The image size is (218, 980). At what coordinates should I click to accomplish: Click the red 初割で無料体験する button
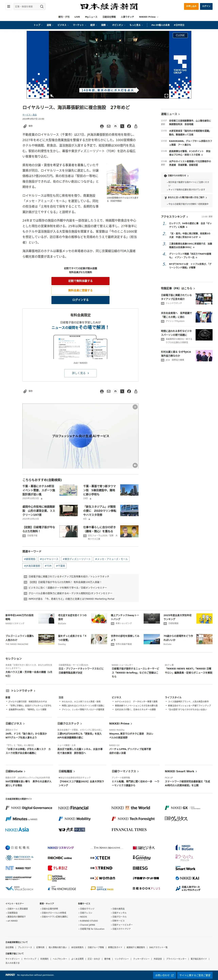(x=80, y=281)
